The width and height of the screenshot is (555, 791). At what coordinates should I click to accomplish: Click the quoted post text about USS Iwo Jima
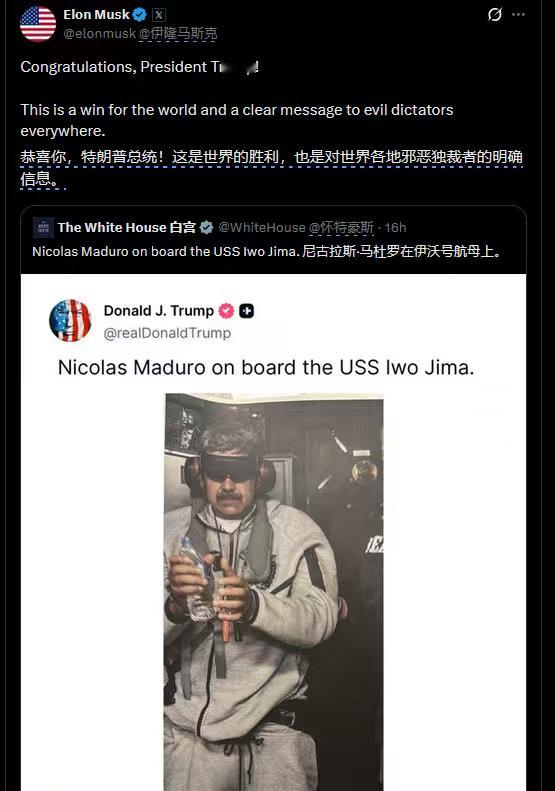(165, 251)
